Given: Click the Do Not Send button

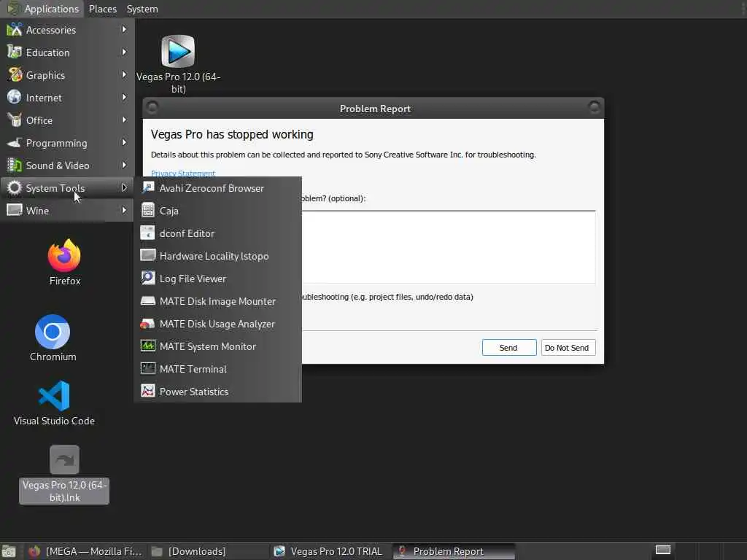Looking at the screenshot, I should (x=568, y=348).
